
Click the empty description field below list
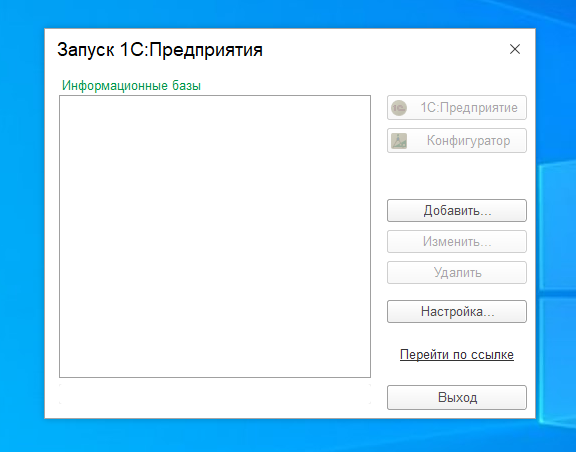point(215,394)
